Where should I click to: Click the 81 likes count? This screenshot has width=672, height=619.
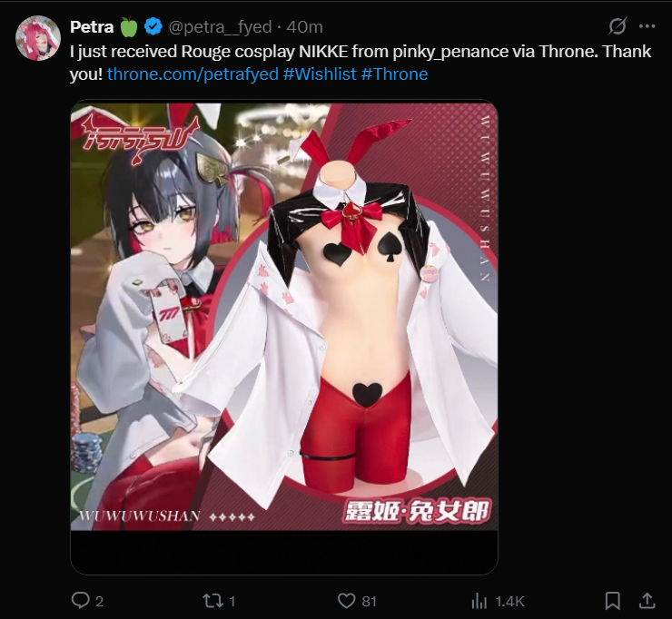click(x=369, y=602)
